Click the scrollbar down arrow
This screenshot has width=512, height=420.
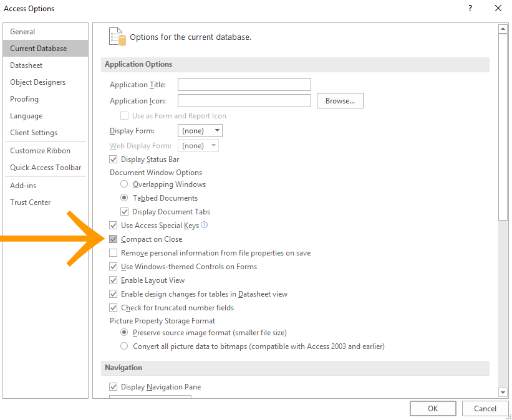(503, 392)
